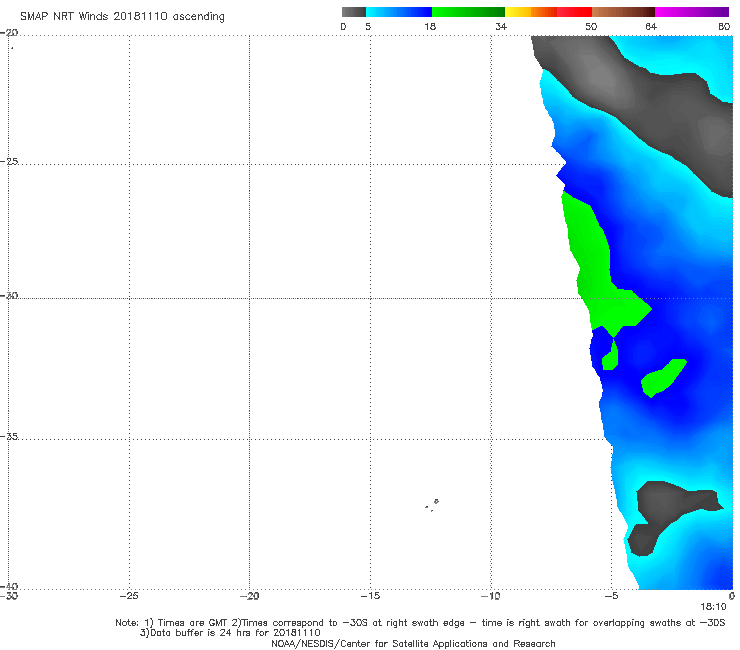Click the blue 5-18 segment of the color bar
Viewport: 740px width, 650px height.
coord(399,12)
